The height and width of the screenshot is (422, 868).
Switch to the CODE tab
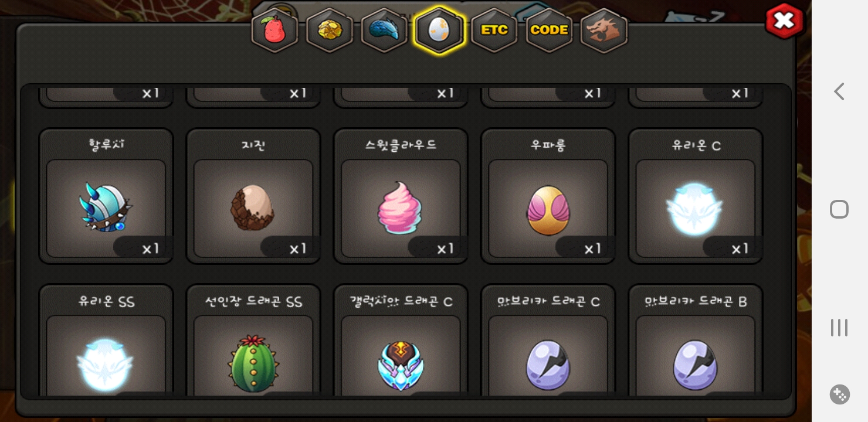[x=549, y=30]
